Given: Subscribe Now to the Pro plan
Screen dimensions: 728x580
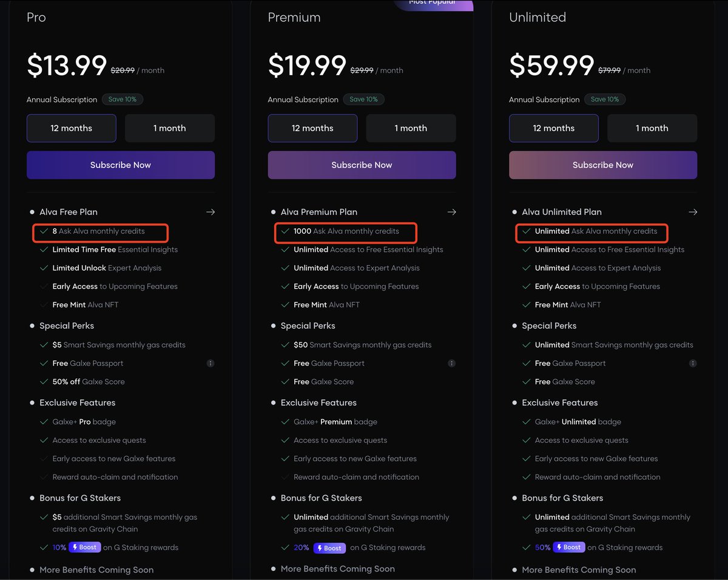Looking at the screenshot, I should pyautogui.click(x=121, y=165).
